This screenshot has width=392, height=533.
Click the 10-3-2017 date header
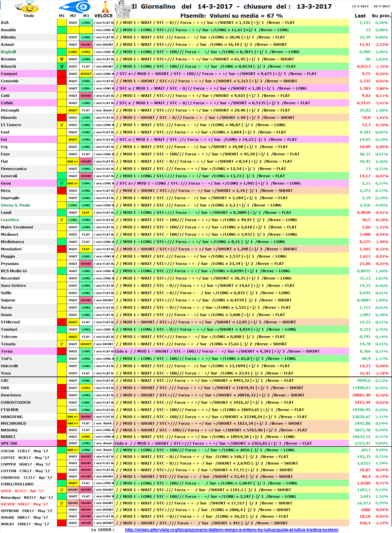(382, 6)
